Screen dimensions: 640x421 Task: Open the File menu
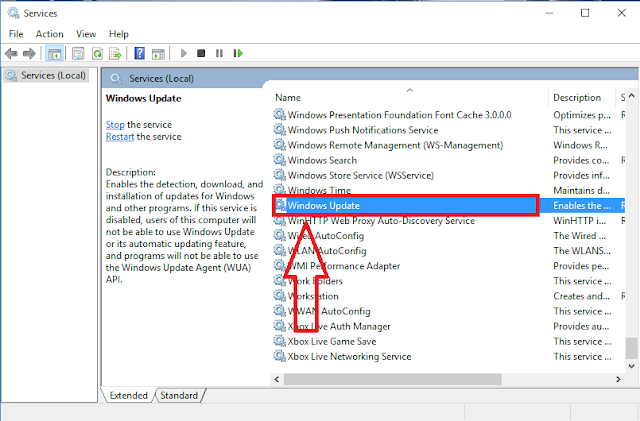pyautogui.click(x=16, y=34)
